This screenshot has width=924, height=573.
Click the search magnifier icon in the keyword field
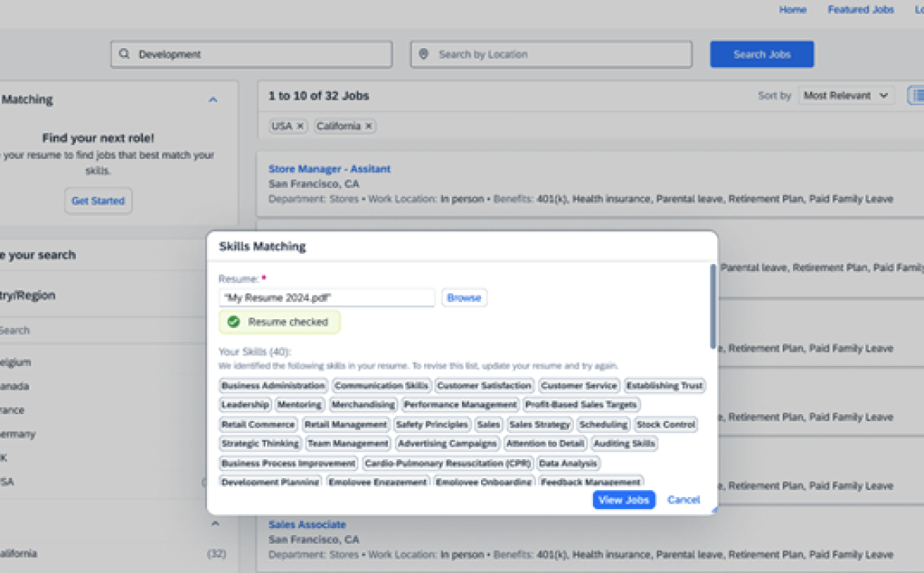click(124, 54)
